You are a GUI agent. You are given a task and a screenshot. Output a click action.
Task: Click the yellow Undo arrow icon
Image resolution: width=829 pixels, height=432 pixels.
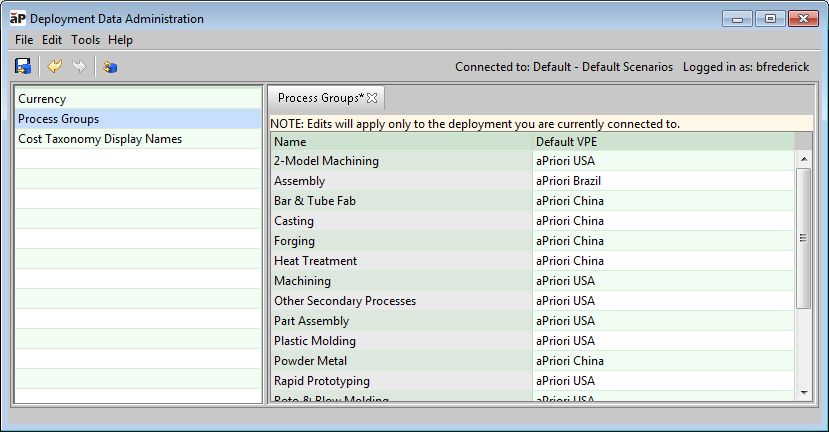tap(55, 67)
